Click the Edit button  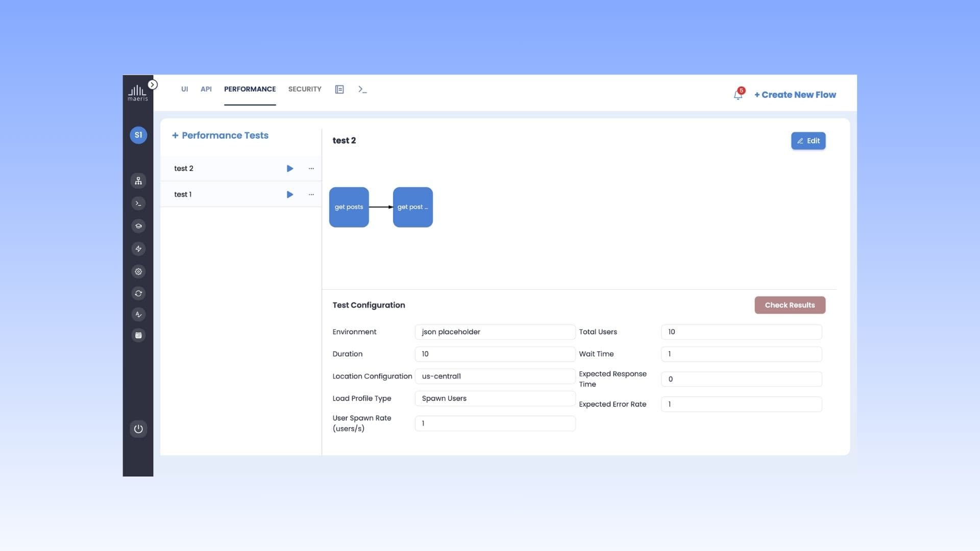tap(808, 141)
